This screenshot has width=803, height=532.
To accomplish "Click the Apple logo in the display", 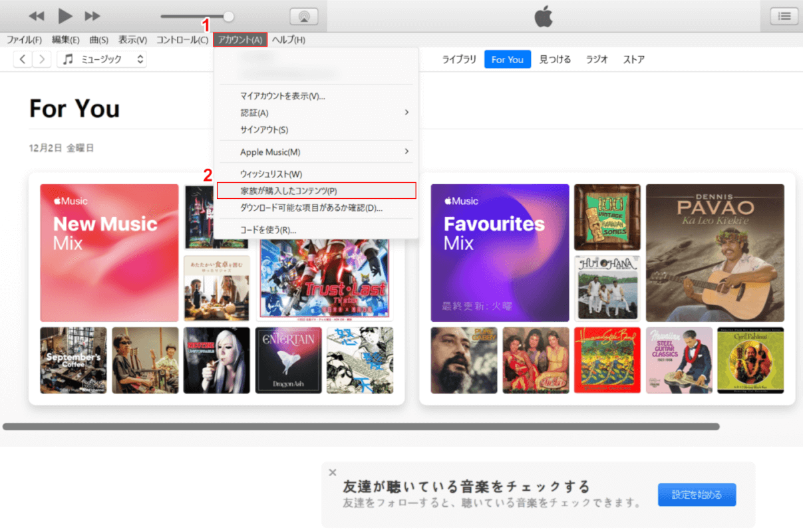I will [544, 17].
